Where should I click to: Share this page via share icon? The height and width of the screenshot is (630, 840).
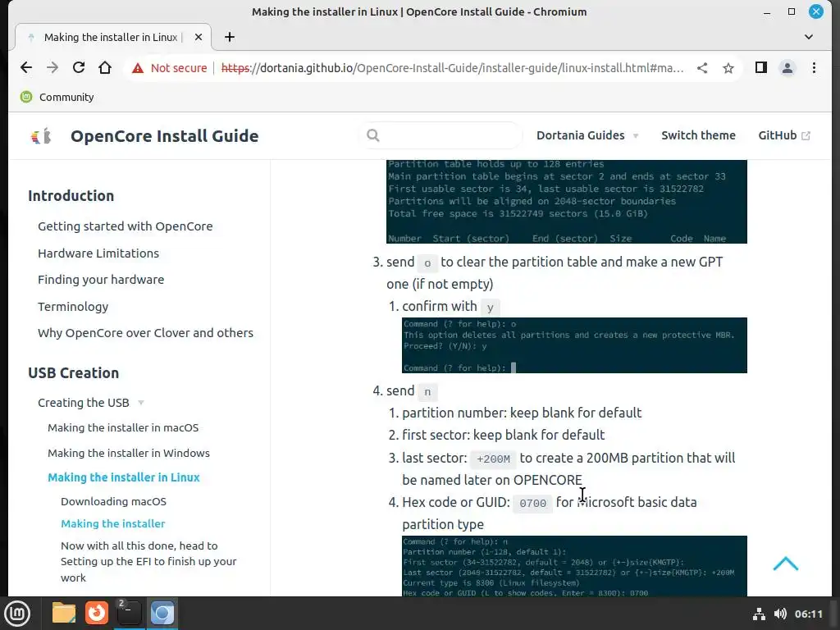tap(702, 68)
